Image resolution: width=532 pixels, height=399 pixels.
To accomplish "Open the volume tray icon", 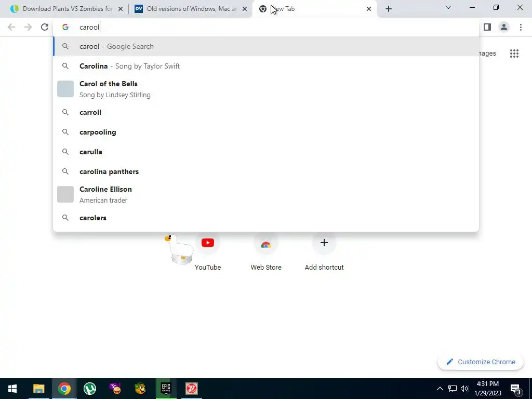I will pyautogui.click(x=464, y=389).
